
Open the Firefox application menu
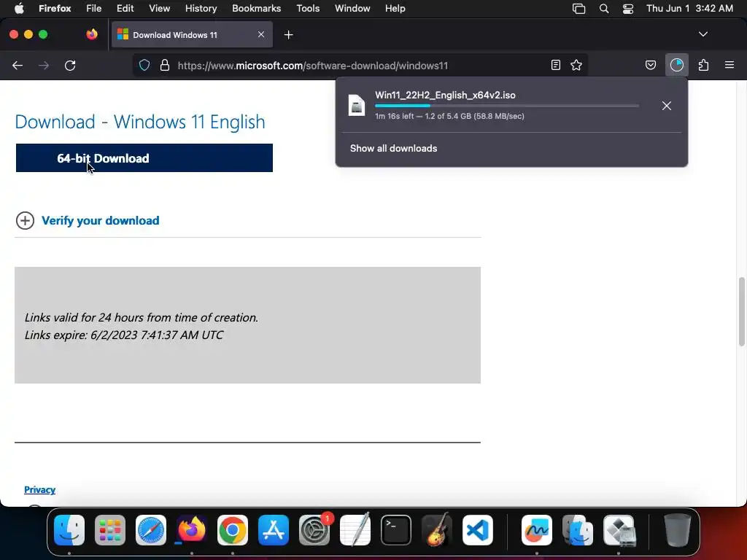click(x=55, y=8)
